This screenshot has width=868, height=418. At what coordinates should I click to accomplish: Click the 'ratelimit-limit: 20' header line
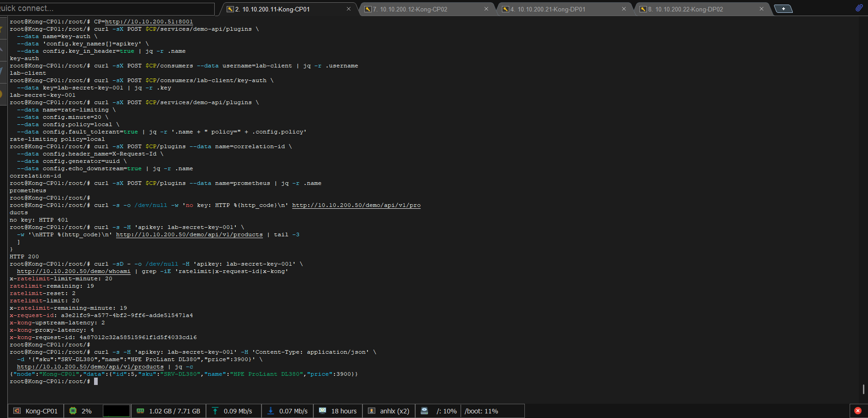pos(45,301)
